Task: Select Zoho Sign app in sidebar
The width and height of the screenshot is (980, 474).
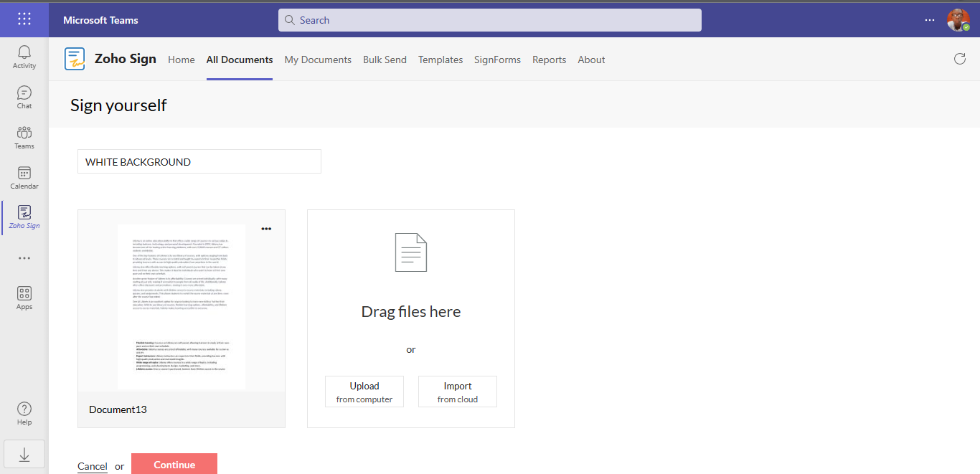Action: click(x=24, y=217)
